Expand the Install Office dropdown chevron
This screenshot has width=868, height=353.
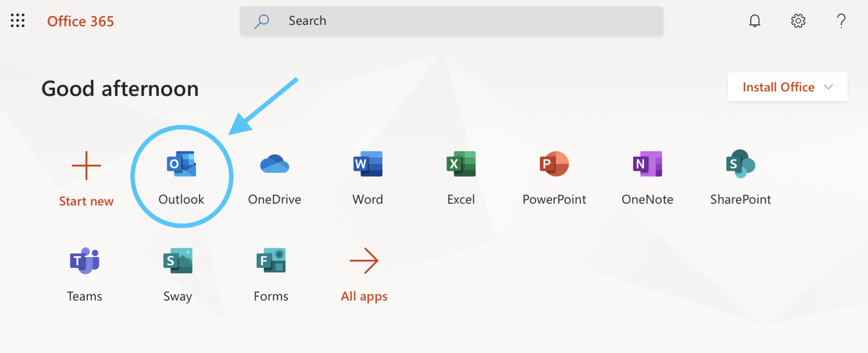[828, 87]
